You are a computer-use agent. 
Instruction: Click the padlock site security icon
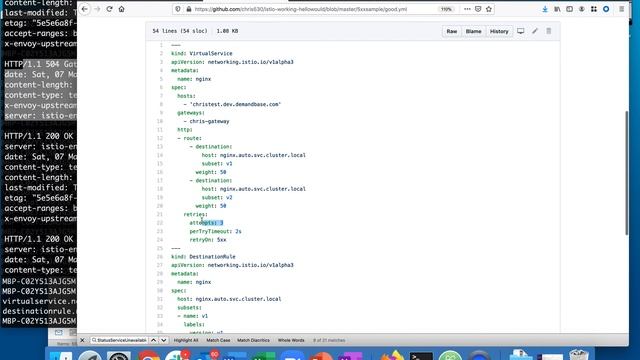pyautogui.click(x=189, y=9)
